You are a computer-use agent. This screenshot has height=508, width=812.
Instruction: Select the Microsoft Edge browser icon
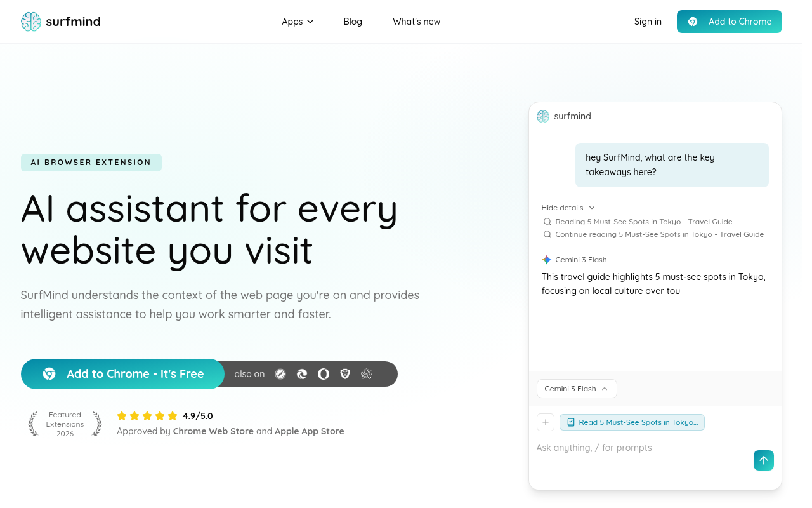(302, 374)
